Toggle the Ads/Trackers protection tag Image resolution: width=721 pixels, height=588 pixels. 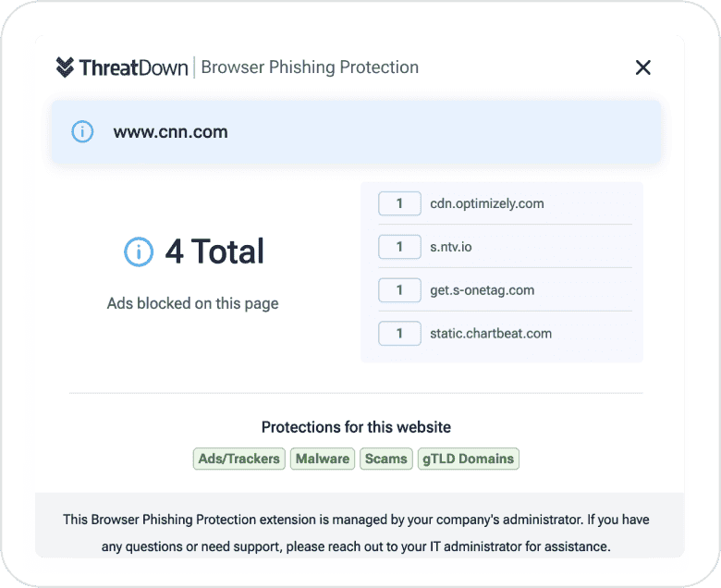(x=238, y=459)
